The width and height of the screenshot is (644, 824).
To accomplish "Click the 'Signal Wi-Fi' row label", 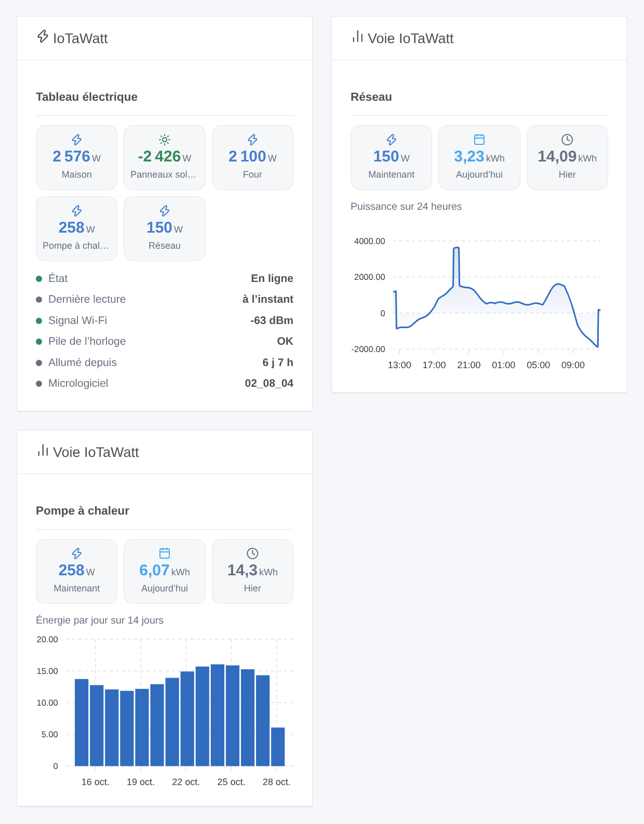I will (78, 320).
